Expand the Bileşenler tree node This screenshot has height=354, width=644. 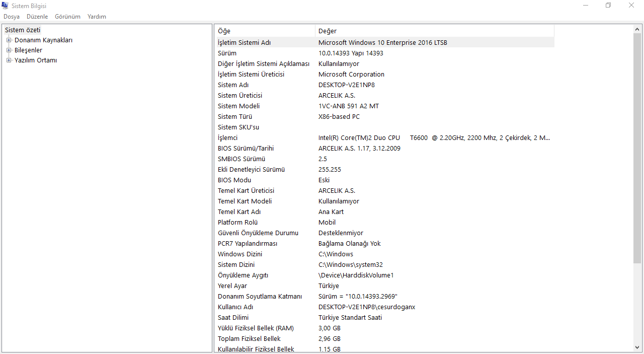(x=9, y=50)
